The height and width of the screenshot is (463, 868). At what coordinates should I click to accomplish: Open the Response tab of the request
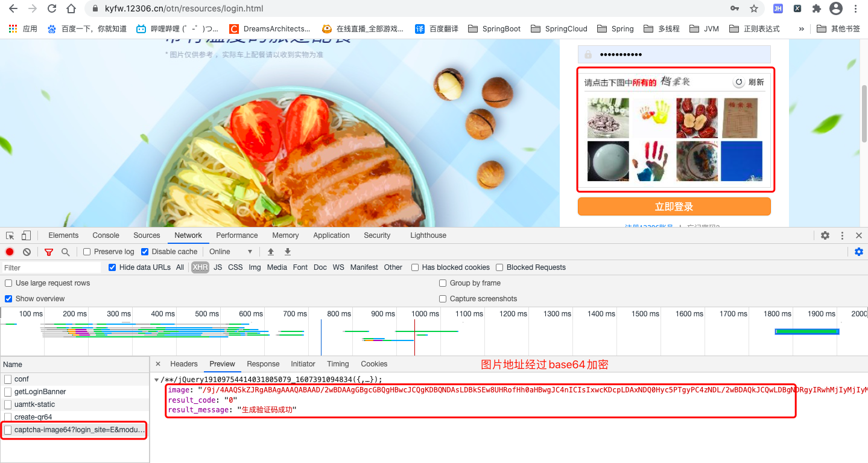[263, 363]
